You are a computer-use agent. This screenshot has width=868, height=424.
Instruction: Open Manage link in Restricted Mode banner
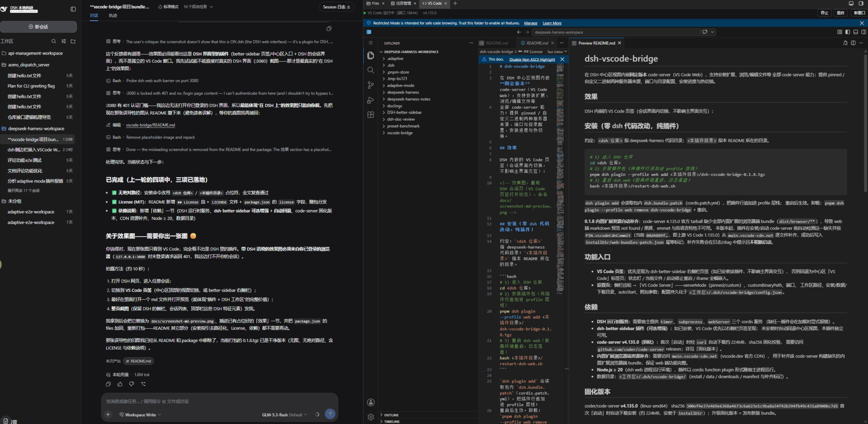pyautogui.click(x=530, y=23)
